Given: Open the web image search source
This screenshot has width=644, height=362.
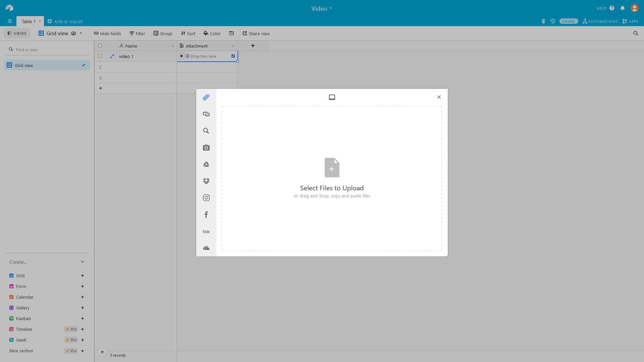Looking at the screenshot, I should pyautogui.click(x=206, y=131).
